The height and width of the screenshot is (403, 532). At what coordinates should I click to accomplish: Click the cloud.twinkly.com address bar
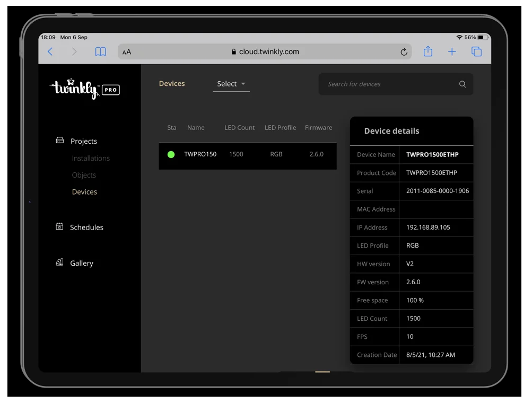pyautogui.click(x=265, y=51)
